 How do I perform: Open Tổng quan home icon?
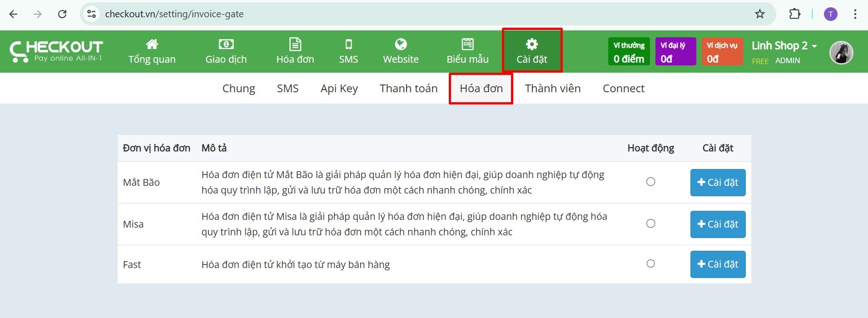[x=152, y=44]
